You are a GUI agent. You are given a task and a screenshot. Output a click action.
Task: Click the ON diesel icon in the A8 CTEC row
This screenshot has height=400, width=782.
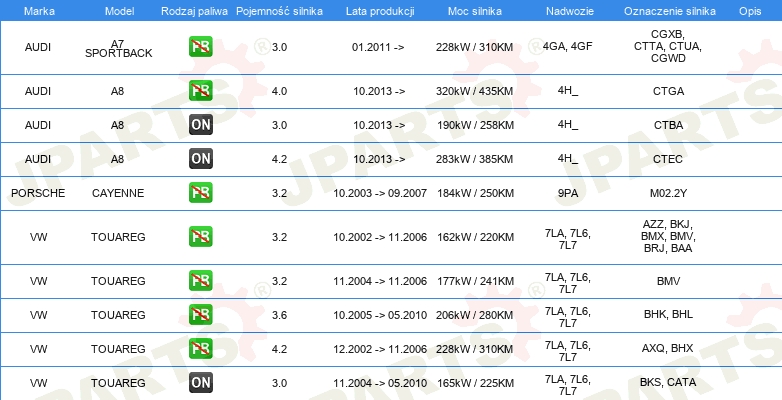[200, 159]
